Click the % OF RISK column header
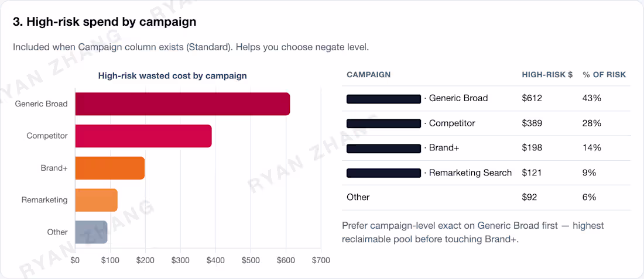 click(604, 75)
